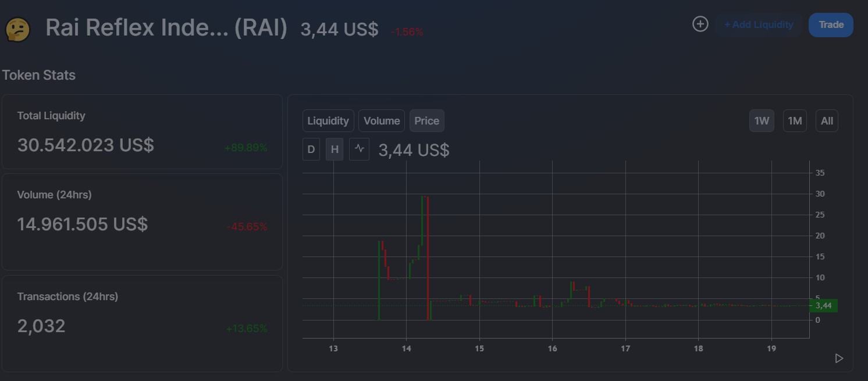Click the Total Liquidity value 30.542.023 US$
Viewport: 868px width, 381px height.
(86, 145)
